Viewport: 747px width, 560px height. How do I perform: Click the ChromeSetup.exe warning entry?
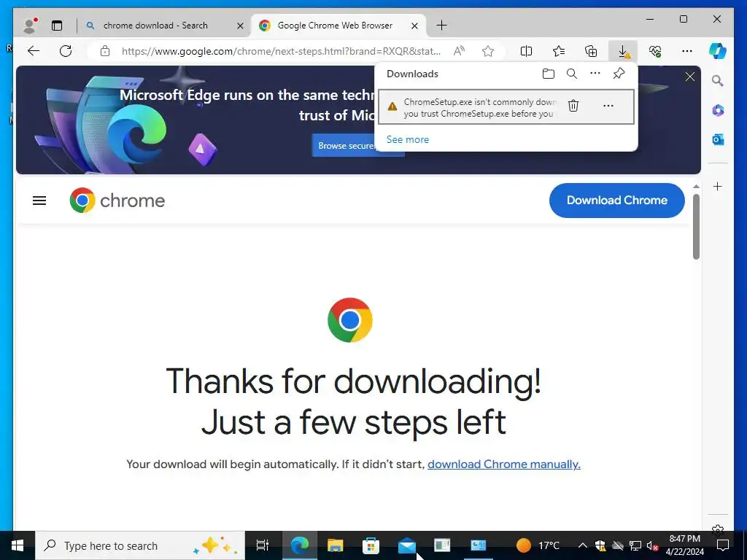tap(506, 106)
